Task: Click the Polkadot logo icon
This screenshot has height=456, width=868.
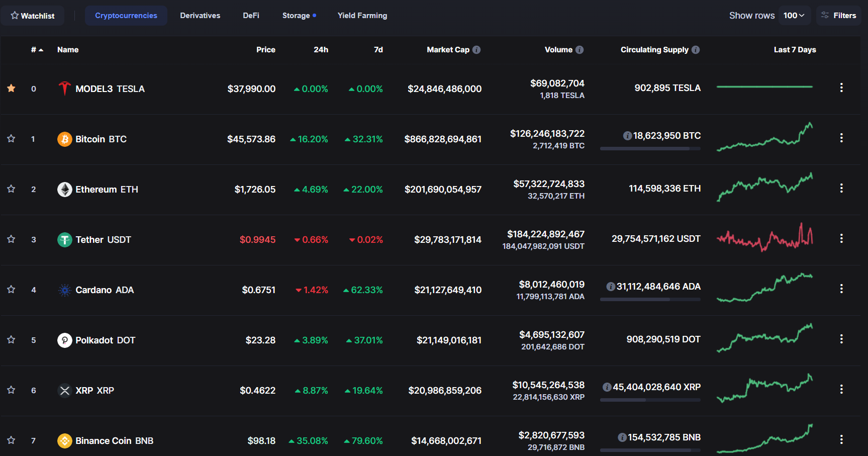Action: [x=64, y=340]
